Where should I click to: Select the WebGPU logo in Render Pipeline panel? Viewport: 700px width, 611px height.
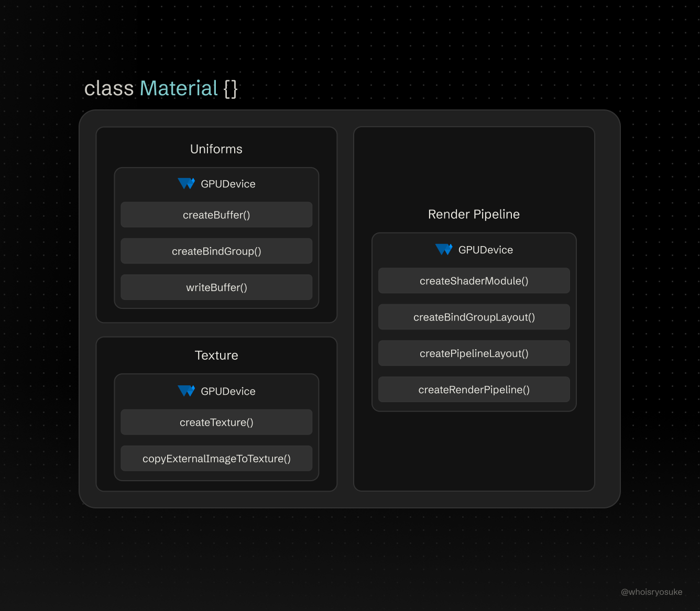point(445,250)
